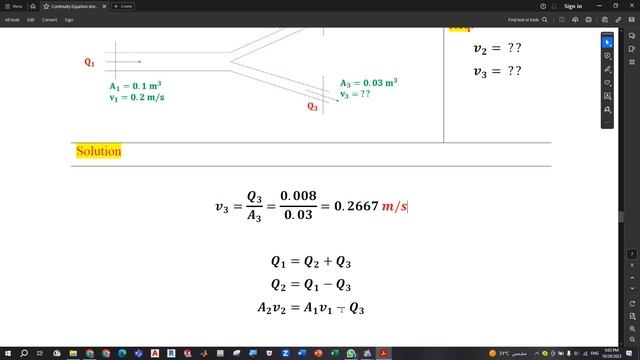
Task: Click the result '0.2667 m/s'
Action: [371, 206]
